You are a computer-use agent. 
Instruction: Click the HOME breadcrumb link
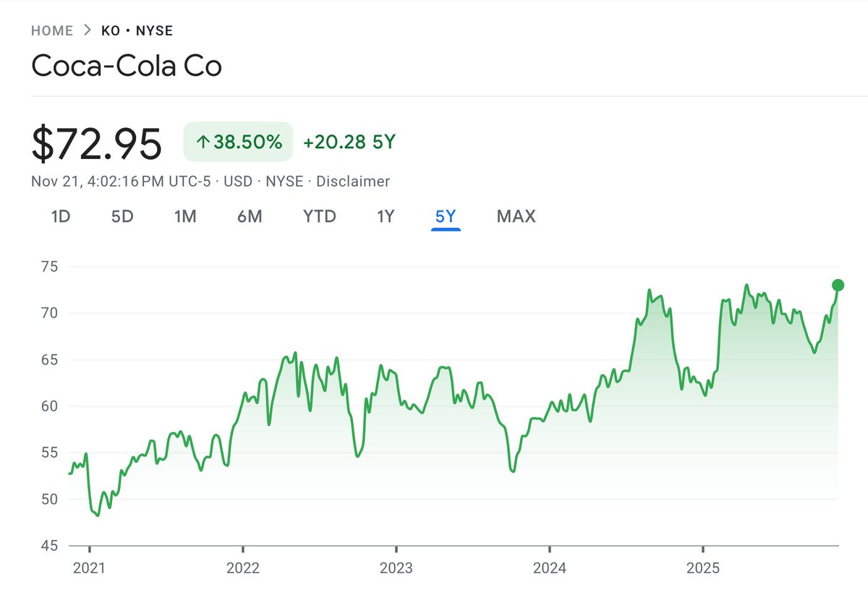[x=52, y=30]
